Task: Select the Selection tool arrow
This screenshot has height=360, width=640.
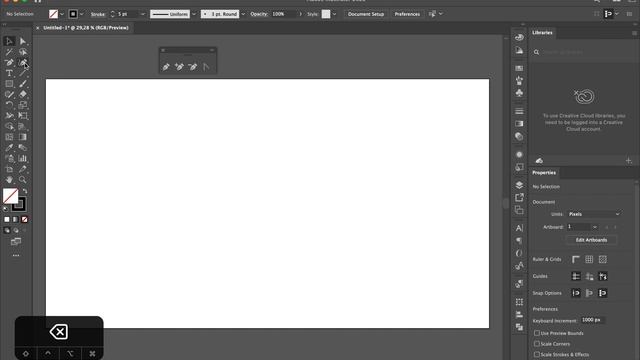Action: 9,41
